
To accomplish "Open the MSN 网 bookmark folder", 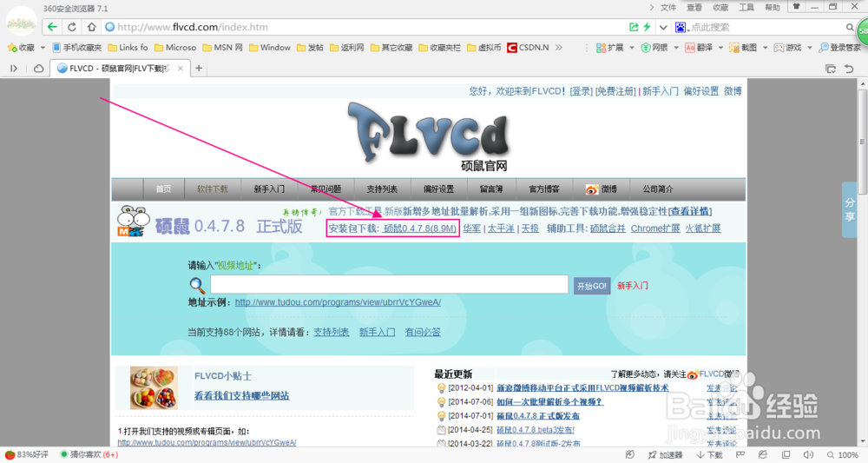I will pyautogui.click(x=222, y=48).
